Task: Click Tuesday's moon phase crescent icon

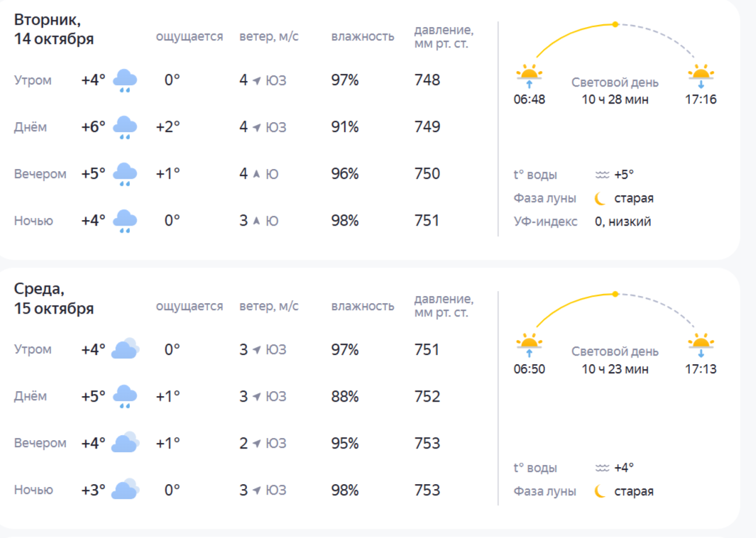Action: click(601, 198)
